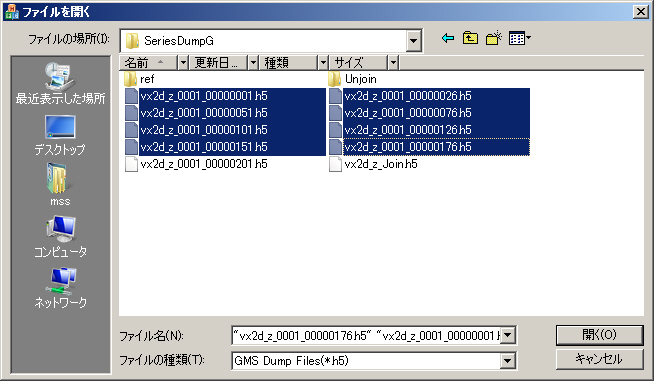Go up one folder level
The image size is (654, 381).
[470, 38]
